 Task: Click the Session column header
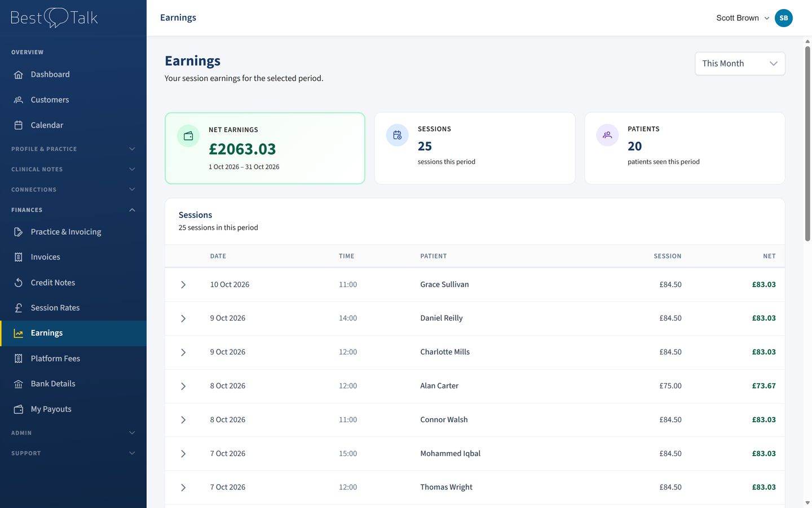point(668,256)
